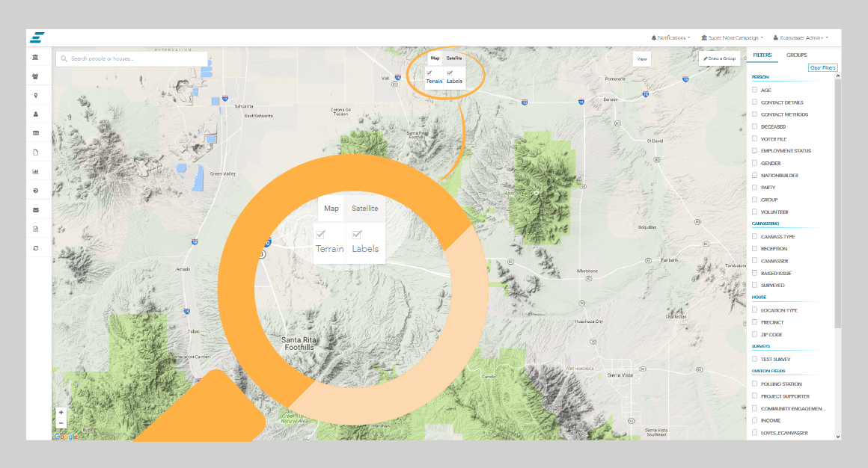Click the sync refresh icon in sidebar
Image resolution: width=868 pixels, height=468 pixels.
click(36, 248)
